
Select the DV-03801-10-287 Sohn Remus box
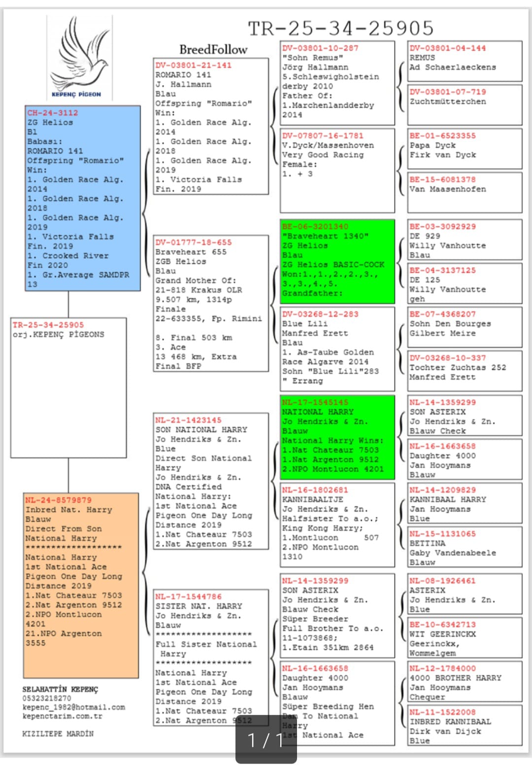click(337, 82)
